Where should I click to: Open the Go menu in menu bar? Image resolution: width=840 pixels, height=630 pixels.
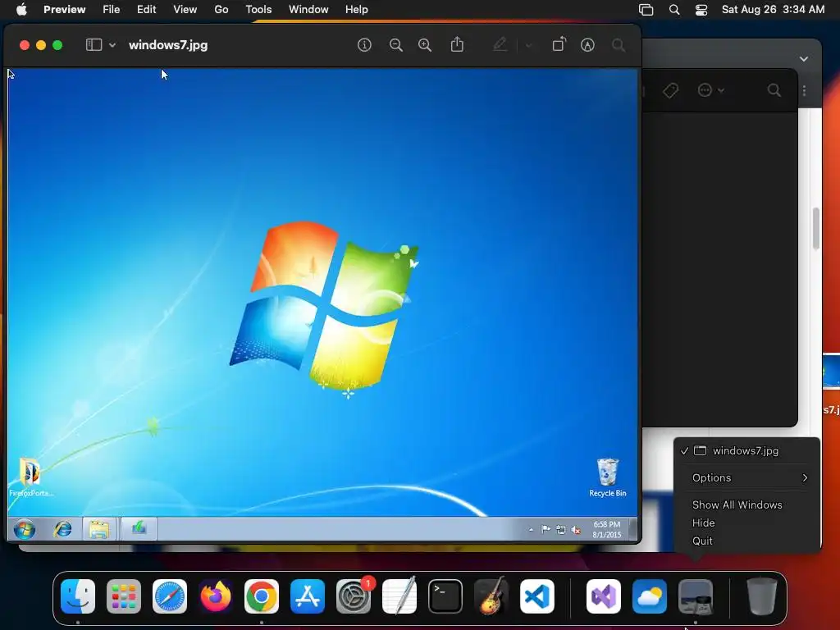pos(221,10)
